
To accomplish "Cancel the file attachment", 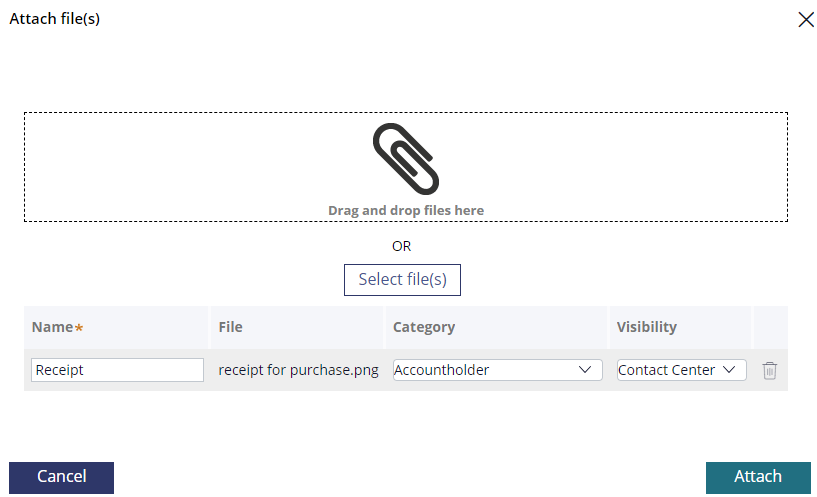I will (x=61, y=478).
